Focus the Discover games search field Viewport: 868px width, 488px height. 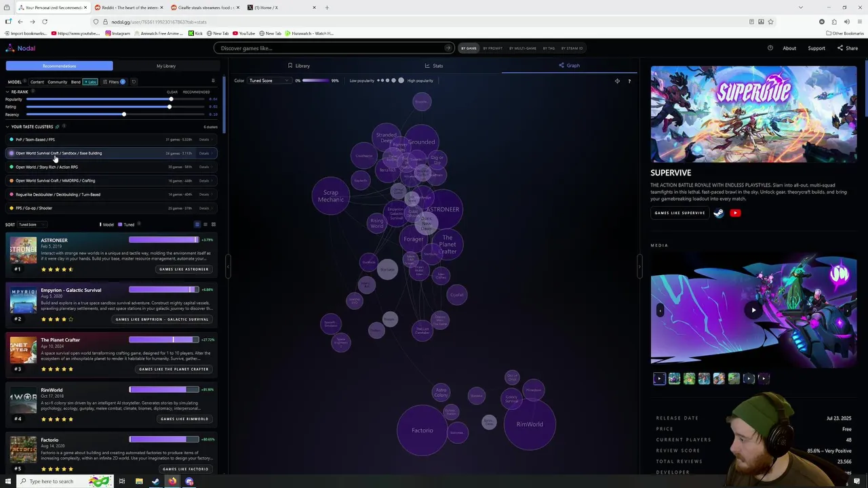coord(332,48)
